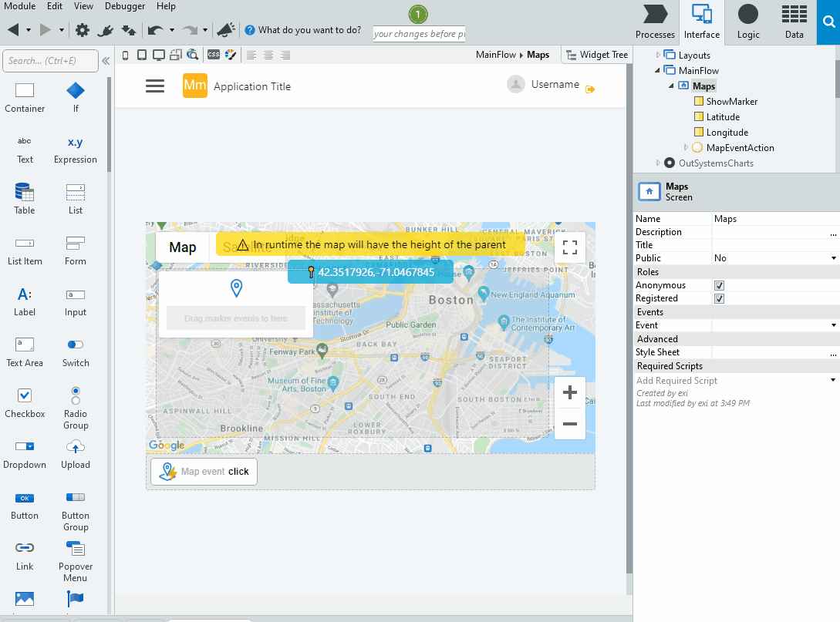This screenshot has height=622, width=840.
Task: Zoom out on the map
Action: 569,424
